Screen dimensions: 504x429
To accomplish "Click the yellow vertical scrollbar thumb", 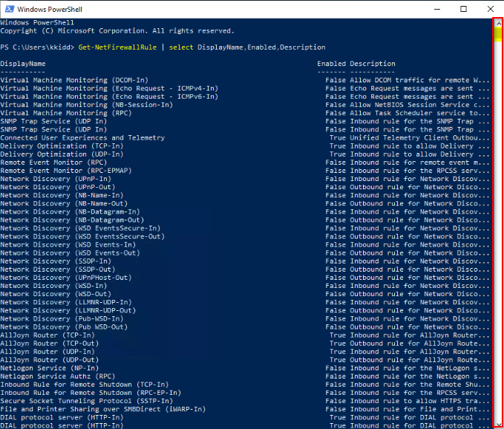I will pyautogui.click(x=499, y=34).
